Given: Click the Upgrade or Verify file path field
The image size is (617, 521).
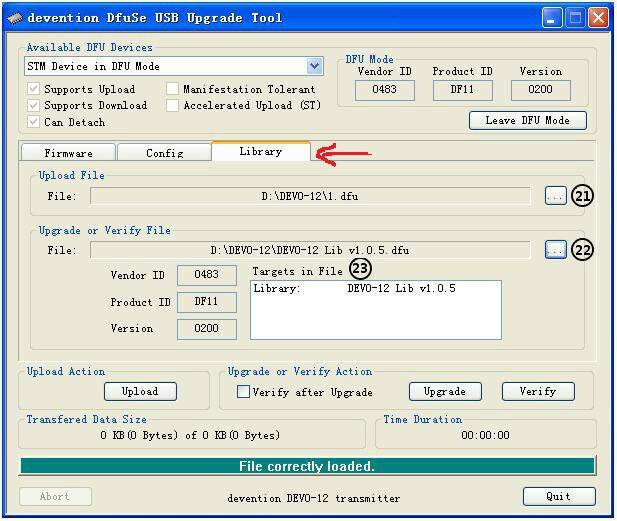Looking at the screenshot, I should pos(310,250).
